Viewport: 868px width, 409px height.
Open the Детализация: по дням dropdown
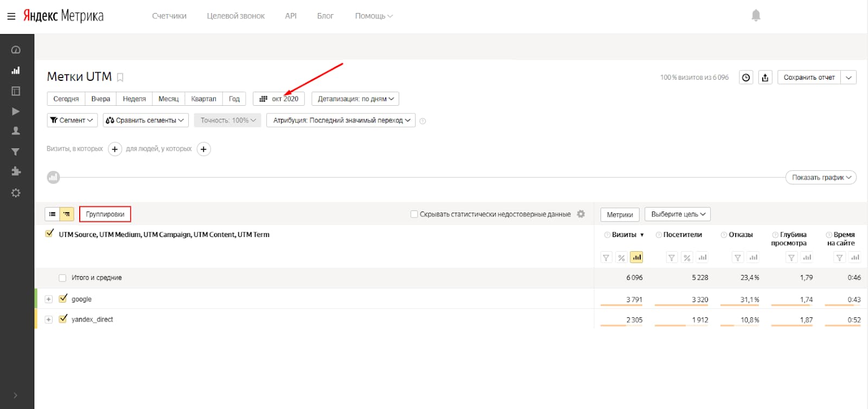pos(355,99)
